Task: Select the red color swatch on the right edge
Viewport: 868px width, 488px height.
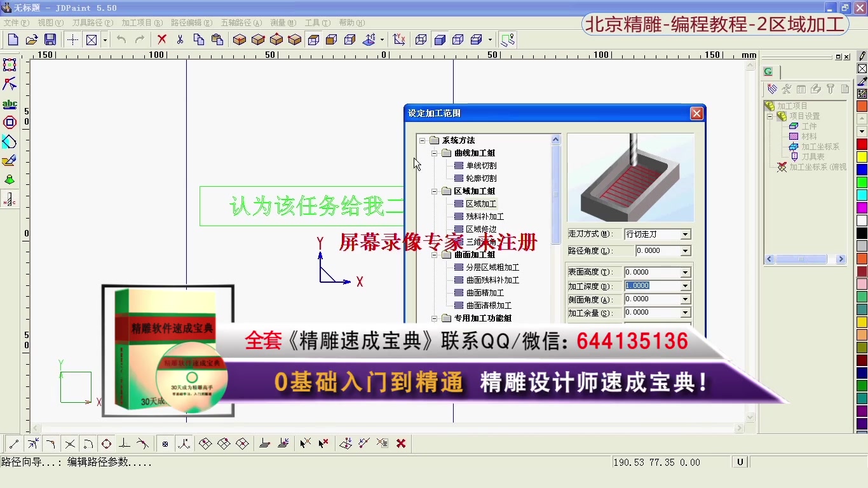Action: pos(862,144)
